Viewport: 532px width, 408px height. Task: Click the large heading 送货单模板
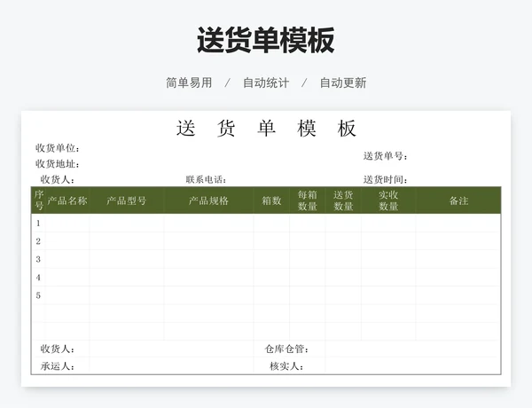pyautogui.click(x=266, y=40)
